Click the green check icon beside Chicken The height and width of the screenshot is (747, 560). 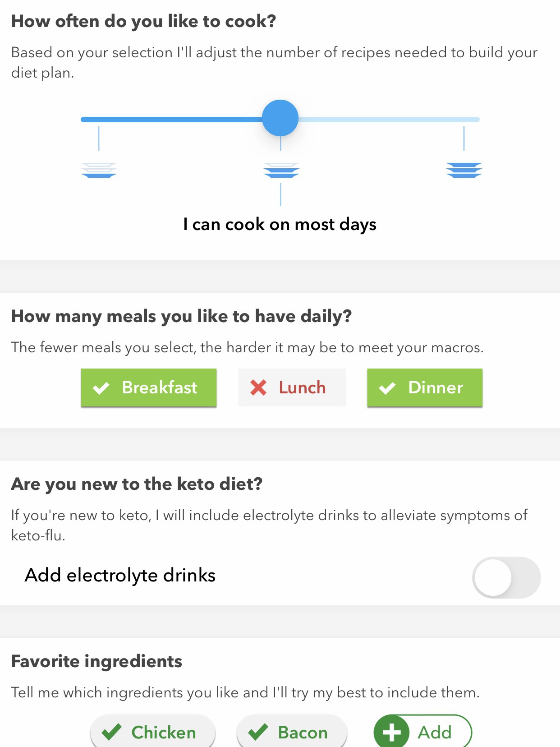(x=112, y=732)
